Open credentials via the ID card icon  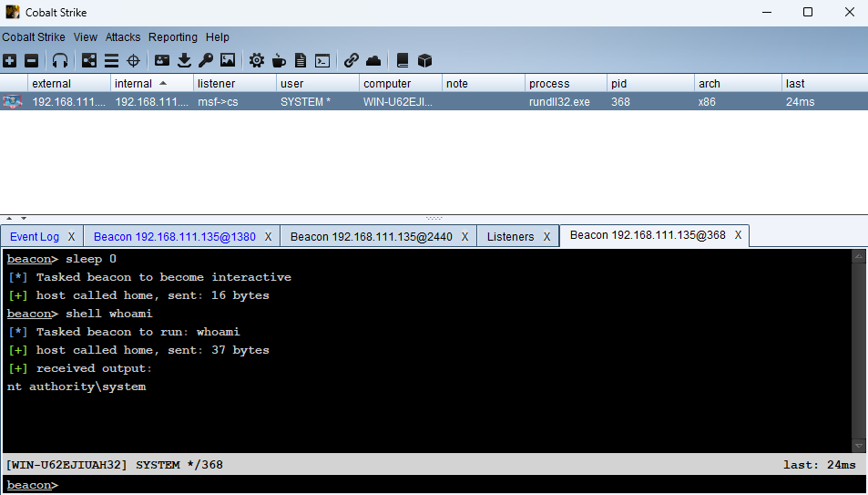pos(162,60)
